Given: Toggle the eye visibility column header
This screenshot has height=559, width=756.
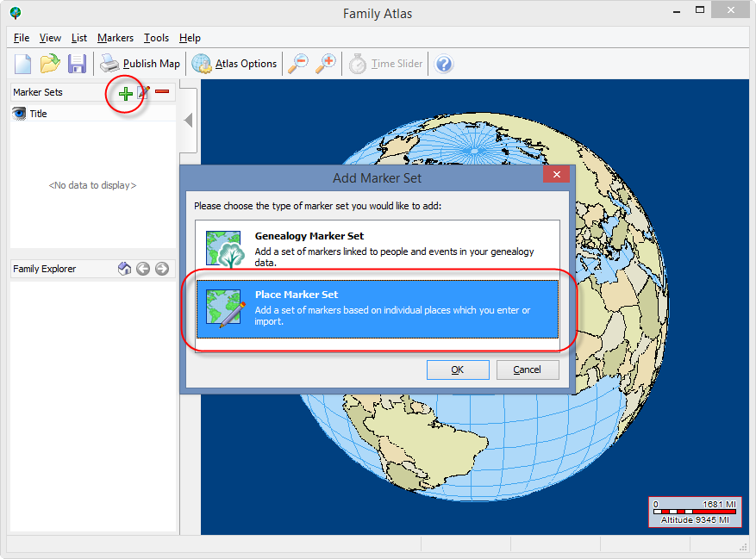Looking at the screenshot, I should (19, 114).
